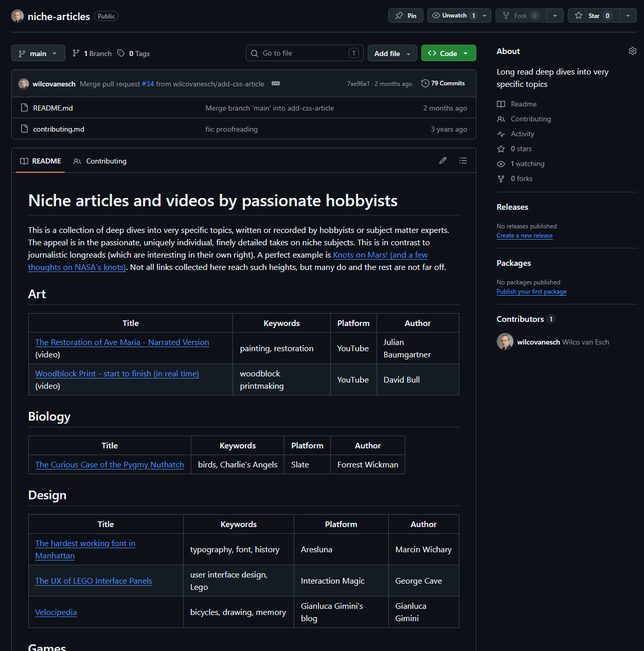The image size is (644, 651).
Task: Click the people icon beside Contributing in About
Action: pyautogui.click(x=501, y=119)
